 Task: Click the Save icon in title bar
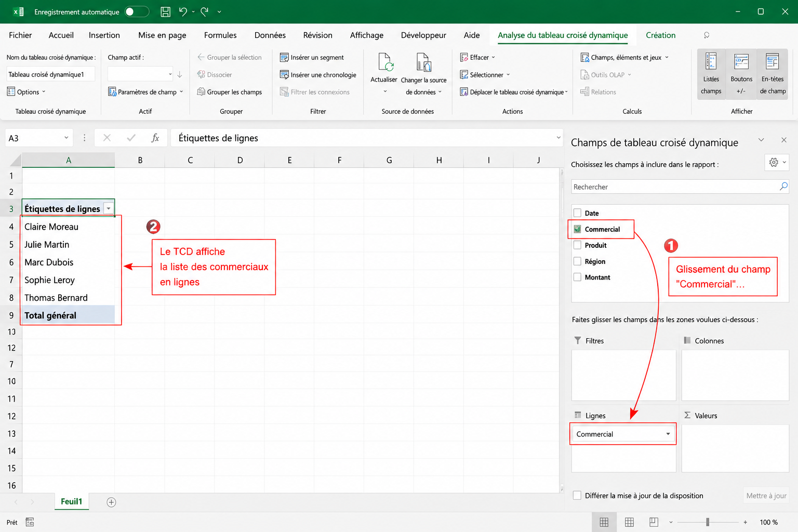click(x=166, y=11)
